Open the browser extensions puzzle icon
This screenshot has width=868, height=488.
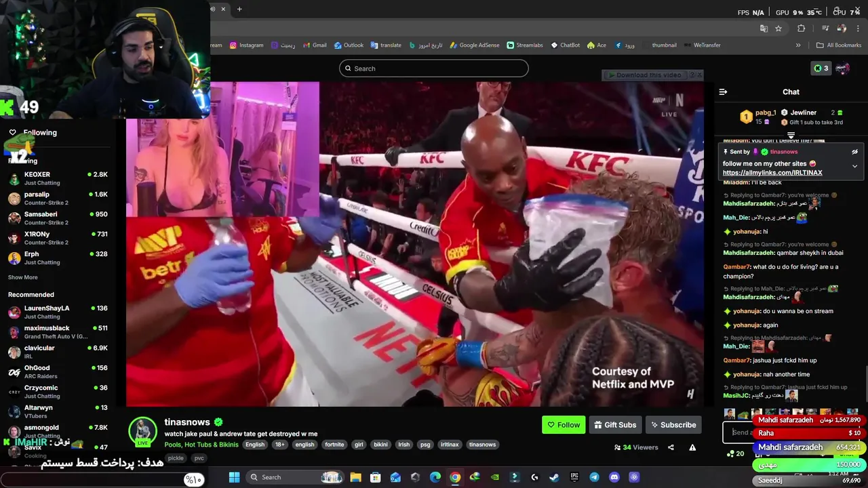click(802, 28)
